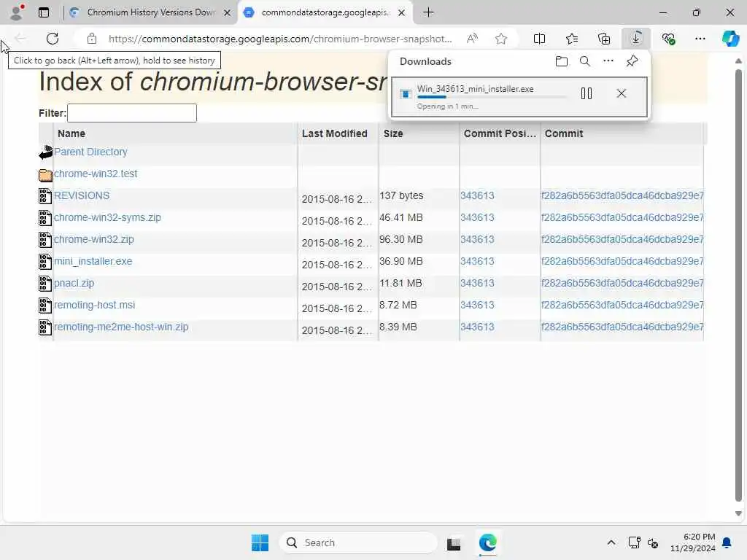Image resolution: width=747 pixels, height=560 pixels.
Task: Click the download progress bar
Action: pyautogui.click(x=492, y=97)
